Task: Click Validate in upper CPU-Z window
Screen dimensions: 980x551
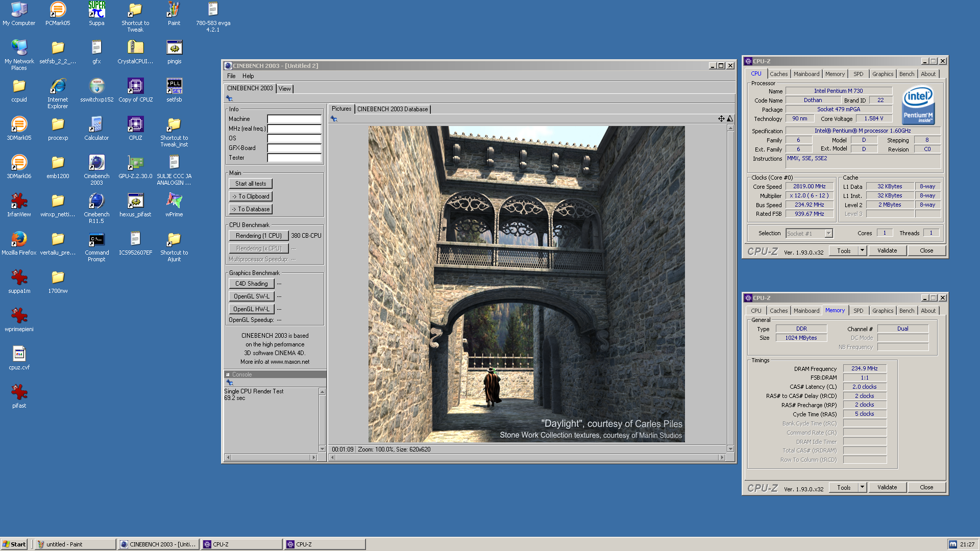Action: click(x=887, y=251)
